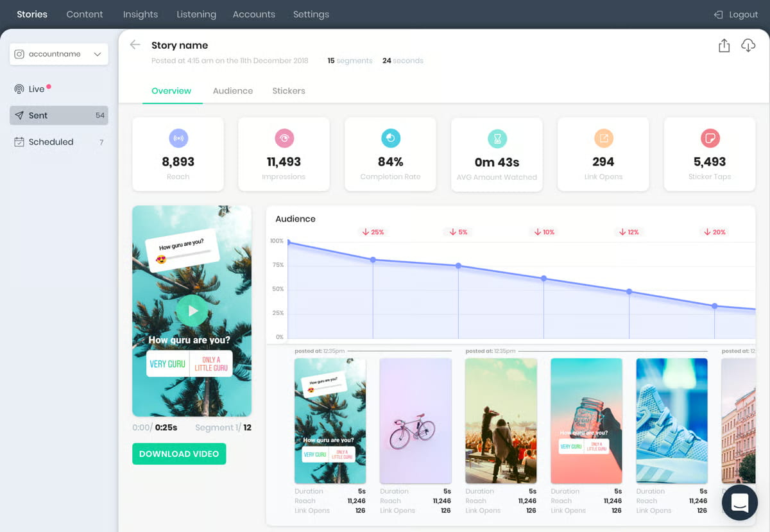Click the back arrow beside Story name
The image size is (770, 532).
coord(135,45)
